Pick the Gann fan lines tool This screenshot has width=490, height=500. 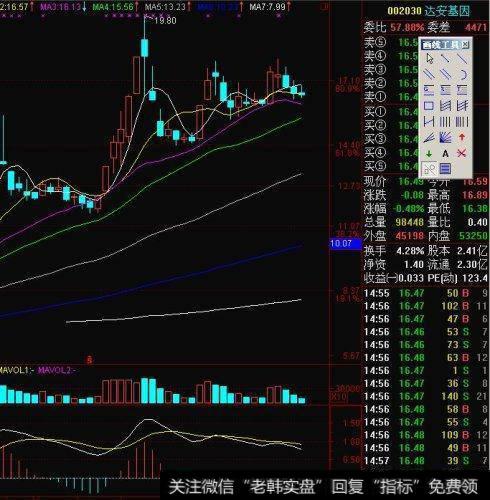445,137
